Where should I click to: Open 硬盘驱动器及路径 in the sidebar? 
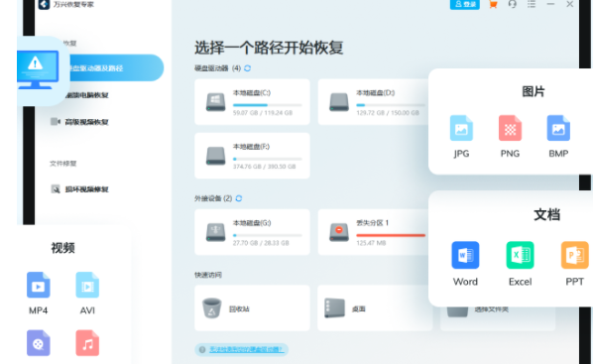coord(116,68)
